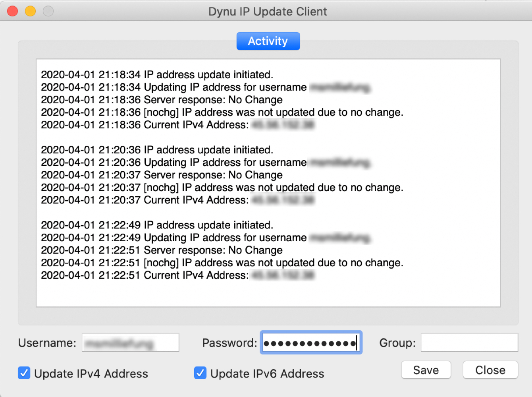This screenshot has height=397, width=532.
Task: Click the Dynu IP Update Client title
Action: tap(268, 12)
